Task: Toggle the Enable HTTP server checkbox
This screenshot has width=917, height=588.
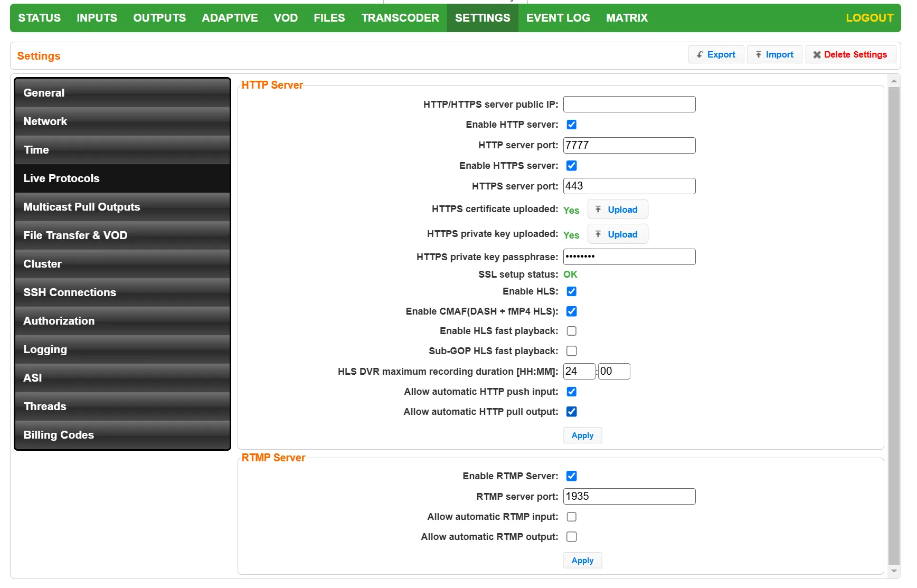Action: click(x=571, y=125)
